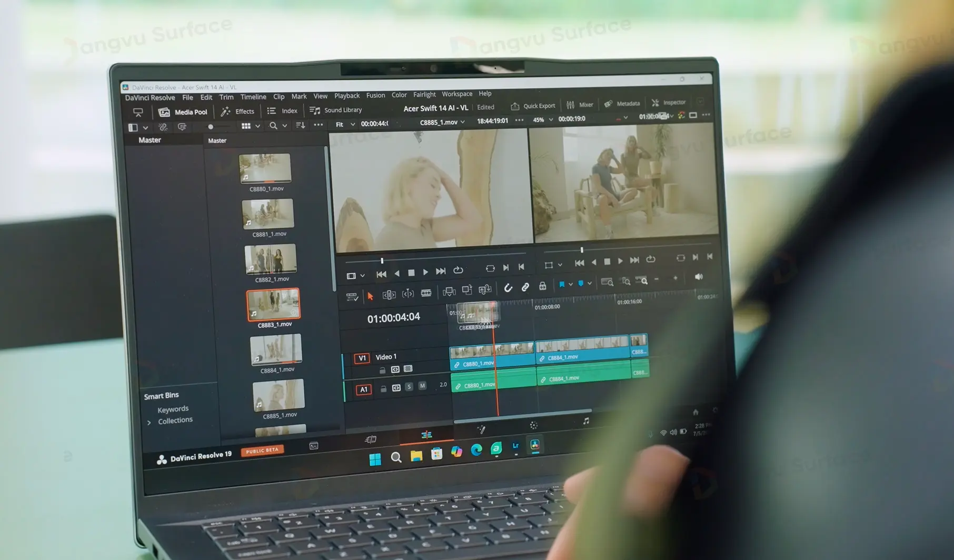
Task: Open the Fairlight menu
Action: [x=424, y=95]
